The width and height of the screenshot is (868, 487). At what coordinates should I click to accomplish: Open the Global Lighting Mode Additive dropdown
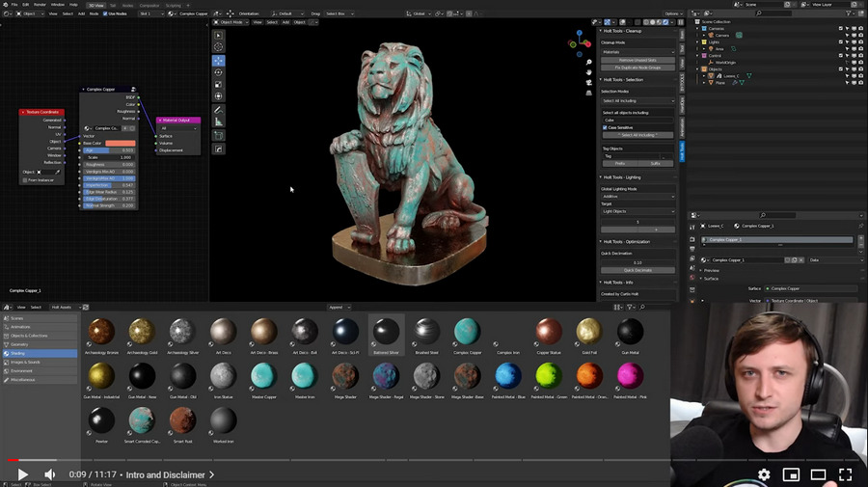(637, 196)
